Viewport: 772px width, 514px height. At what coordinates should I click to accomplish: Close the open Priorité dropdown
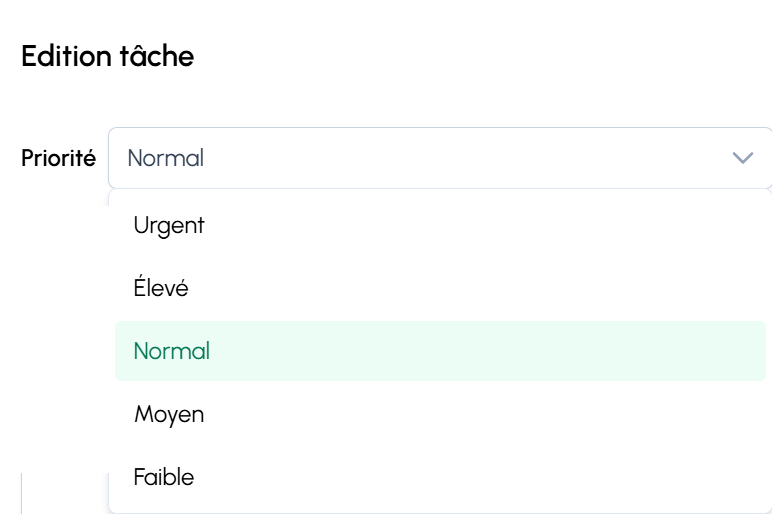tap(742, 158)
